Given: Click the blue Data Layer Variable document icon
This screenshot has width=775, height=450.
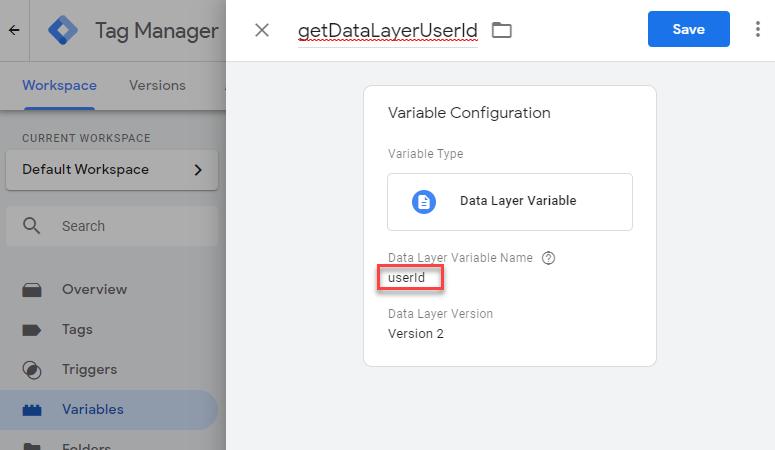Looking at the screenshot, I should point(424,202).
